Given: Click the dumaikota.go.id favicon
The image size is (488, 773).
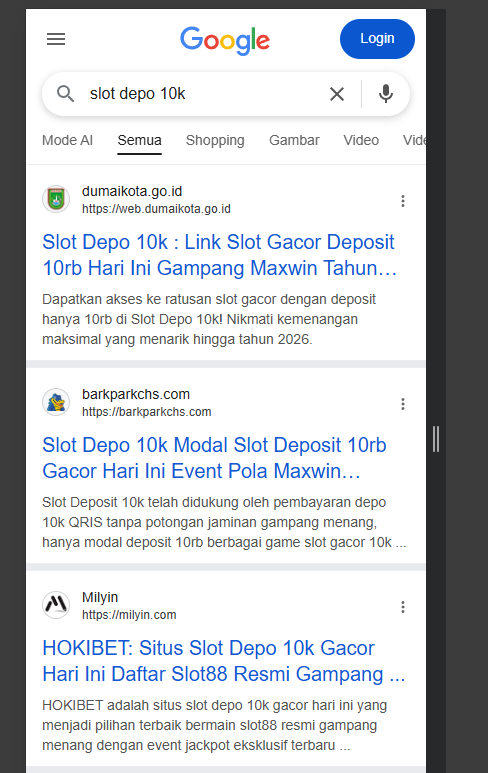Looking at the screenshot, I should (x=56, y=199).
